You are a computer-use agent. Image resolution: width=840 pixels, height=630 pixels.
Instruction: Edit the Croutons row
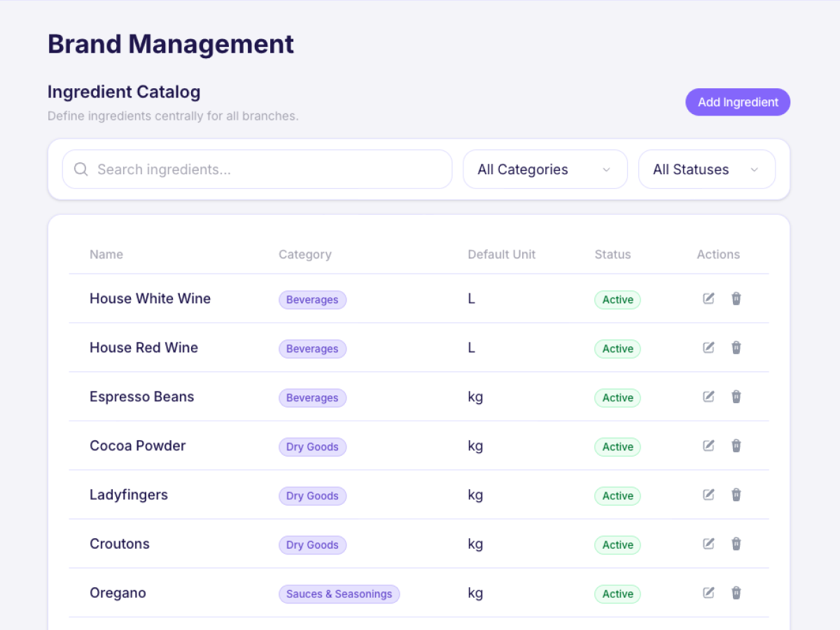708,544
